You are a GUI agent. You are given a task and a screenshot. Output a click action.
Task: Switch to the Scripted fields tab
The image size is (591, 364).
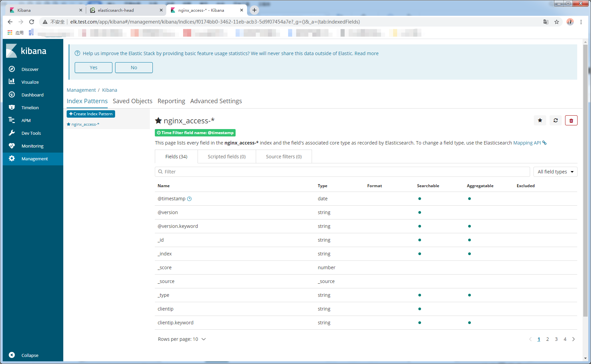(227, 157)
